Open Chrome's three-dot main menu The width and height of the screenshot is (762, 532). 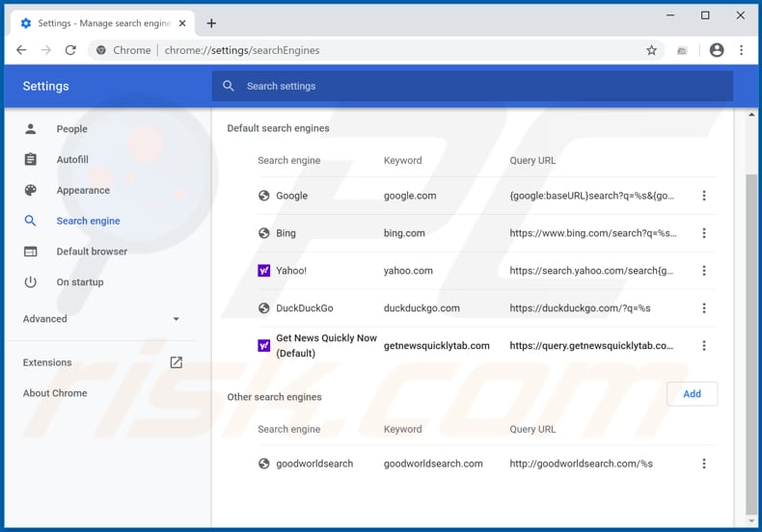(741, 50)
